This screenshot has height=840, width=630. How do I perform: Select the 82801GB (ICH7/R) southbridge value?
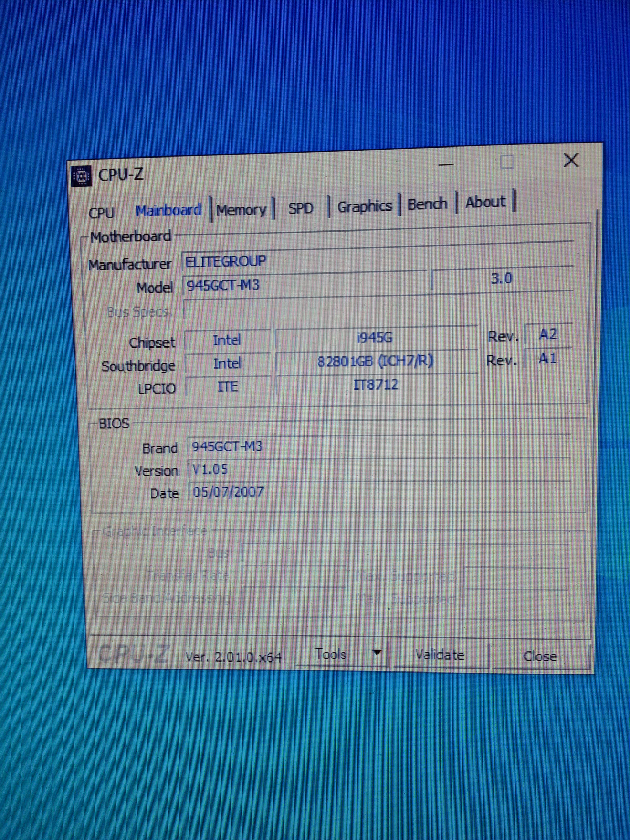pos(375,361)
